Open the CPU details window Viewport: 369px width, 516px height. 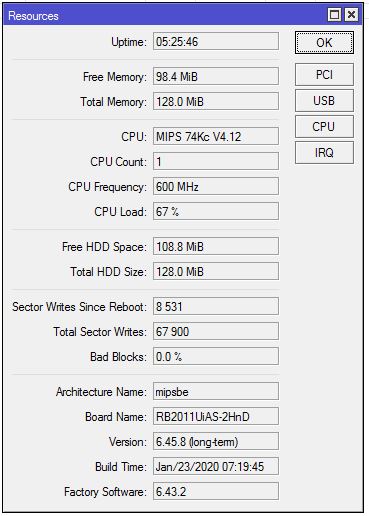click(324, 126)
